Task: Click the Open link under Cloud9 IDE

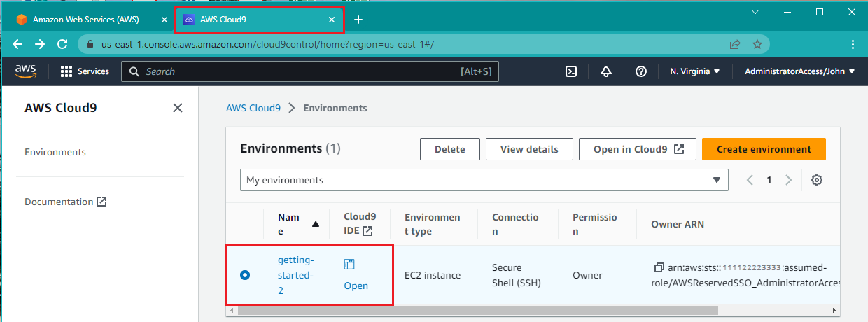Action: pos(356,286)
